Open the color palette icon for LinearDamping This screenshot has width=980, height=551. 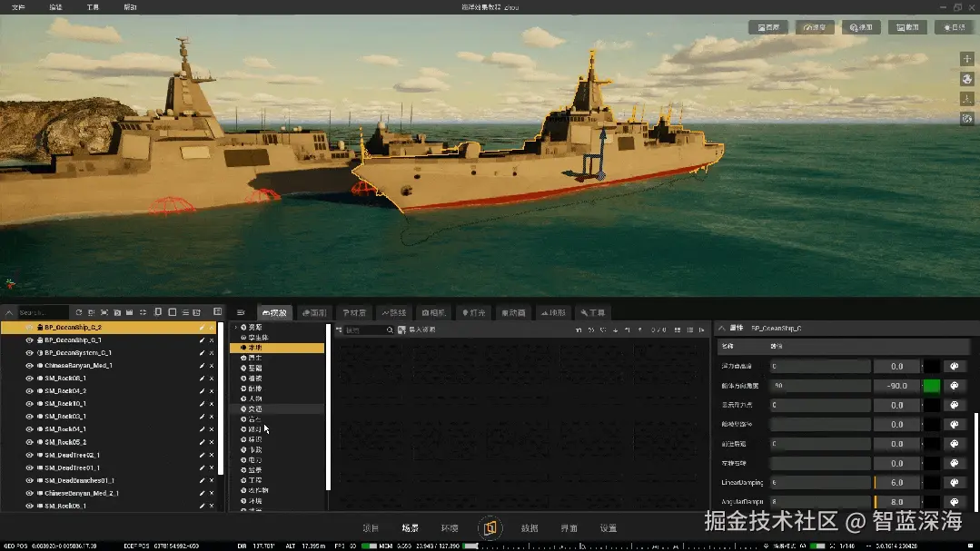pyautogui.click(x=955, y=483)
